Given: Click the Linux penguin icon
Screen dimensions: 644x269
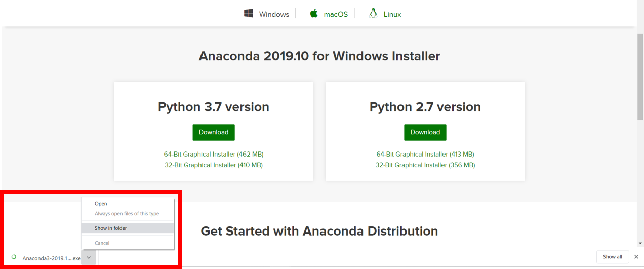Looking at the screenshot, I should [x=373, y=14].
